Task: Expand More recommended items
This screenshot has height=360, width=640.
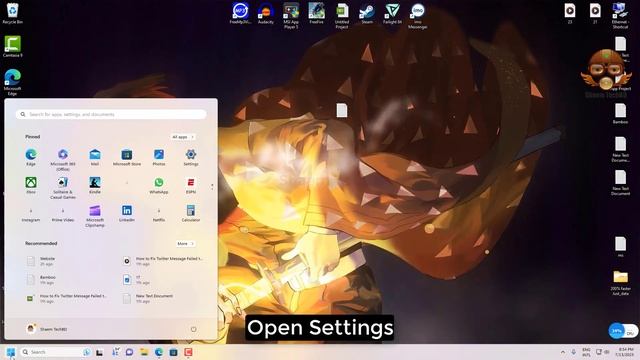Action: click(185, 244)
